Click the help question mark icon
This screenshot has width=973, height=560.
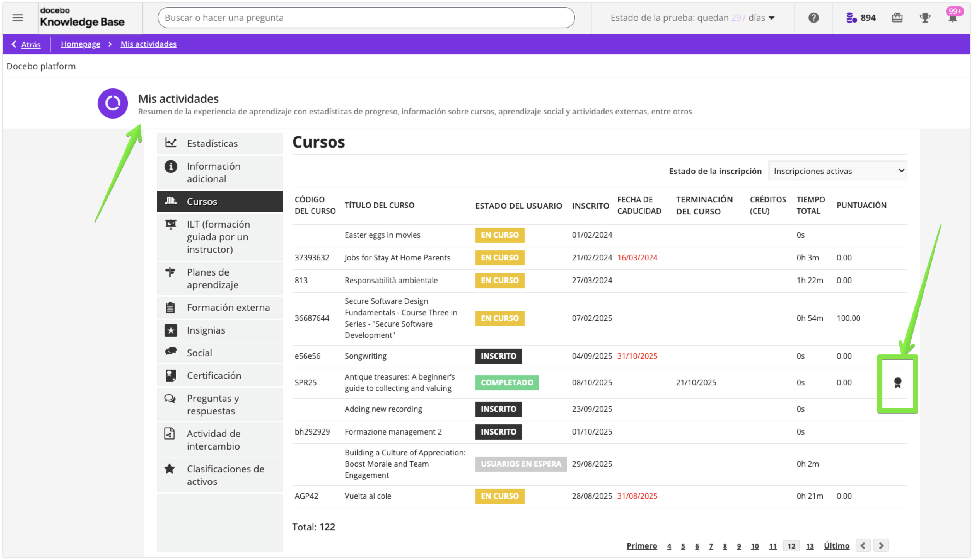coord(813,17)
